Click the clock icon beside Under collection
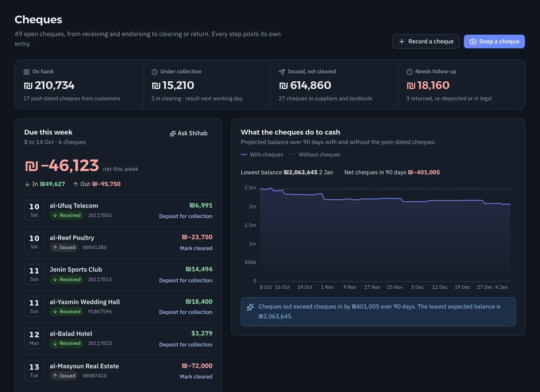This screenshot has width=540, height=392. [154, 72]
